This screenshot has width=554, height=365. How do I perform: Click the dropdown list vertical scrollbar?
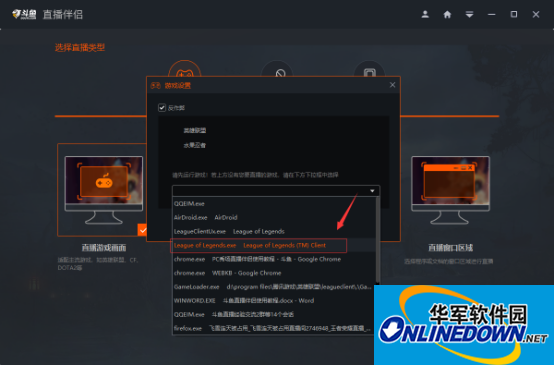[378, 240]
